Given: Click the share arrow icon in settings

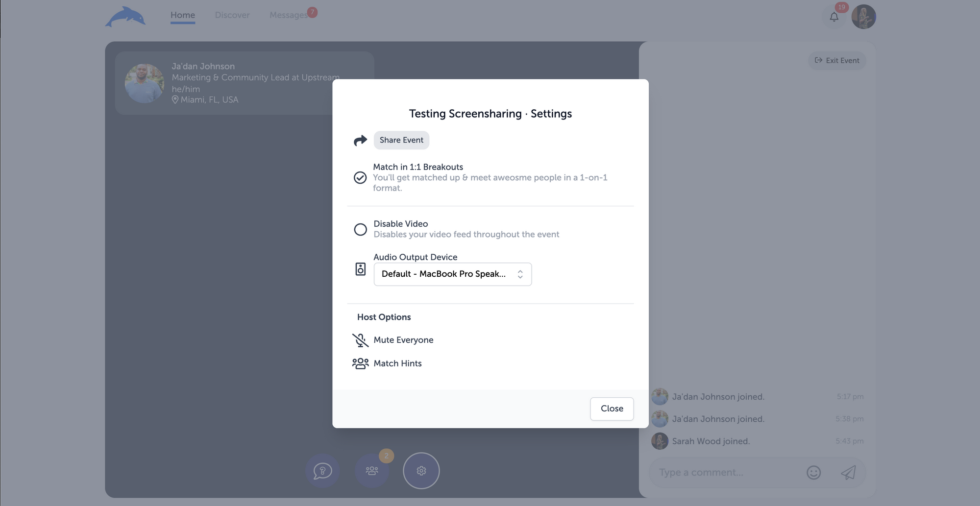Looking at the screenshot, I should click(360, 141).
